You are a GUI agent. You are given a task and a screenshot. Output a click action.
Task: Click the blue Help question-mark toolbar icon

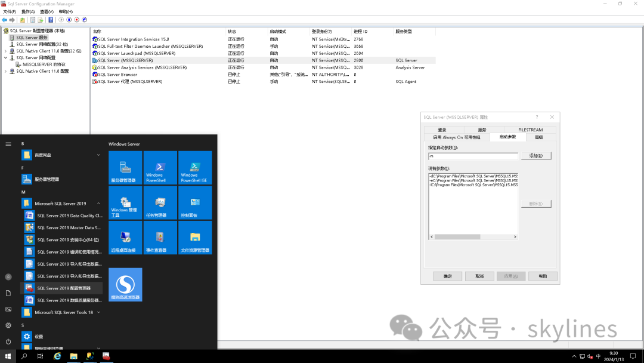pyautogui.click(x=51, y=20)
